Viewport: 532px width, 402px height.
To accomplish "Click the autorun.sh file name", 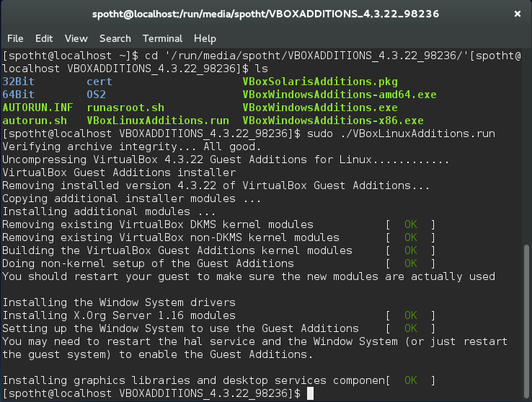I will click(35, 121).
